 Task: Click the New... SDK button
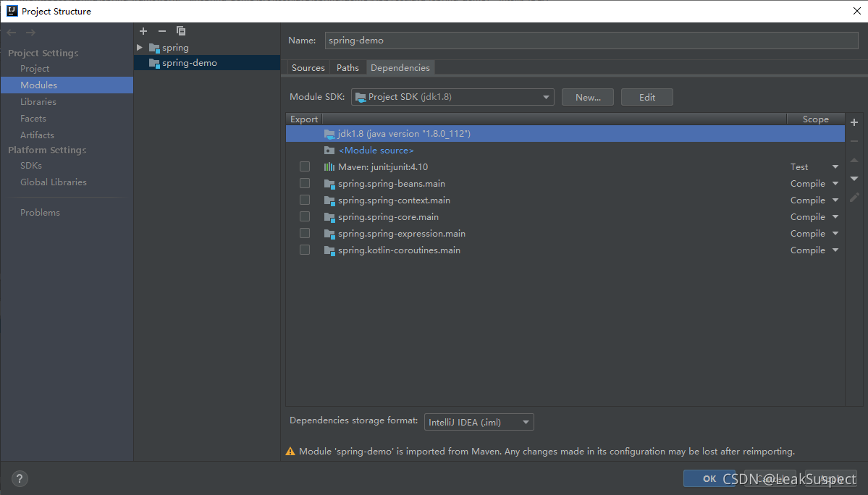588,97
